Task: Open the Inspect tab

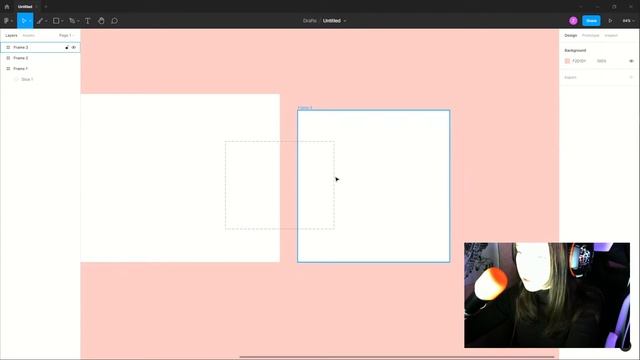Action: tap(611, 36)
